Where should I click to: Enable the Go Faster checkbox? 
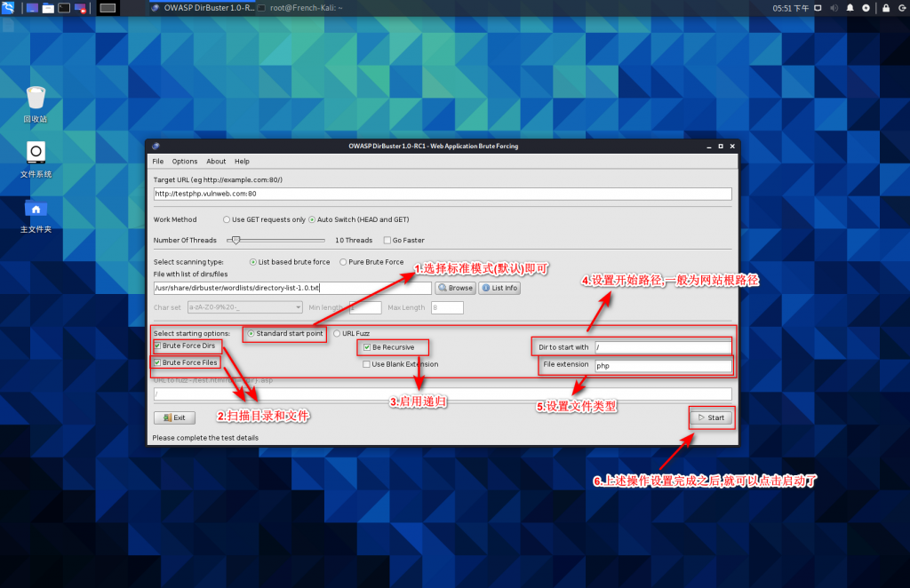click(x=404, y=240)
